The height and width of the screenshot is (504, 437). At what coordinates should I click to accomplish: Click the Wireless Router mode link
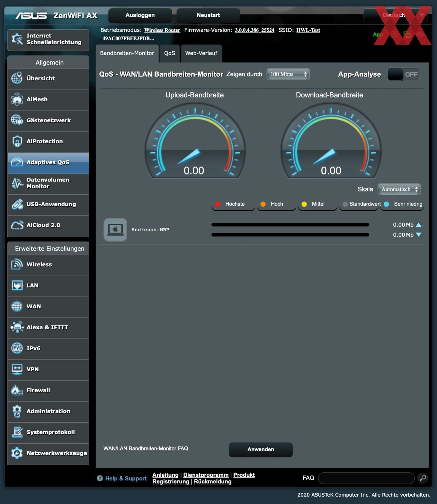(162, 30)
